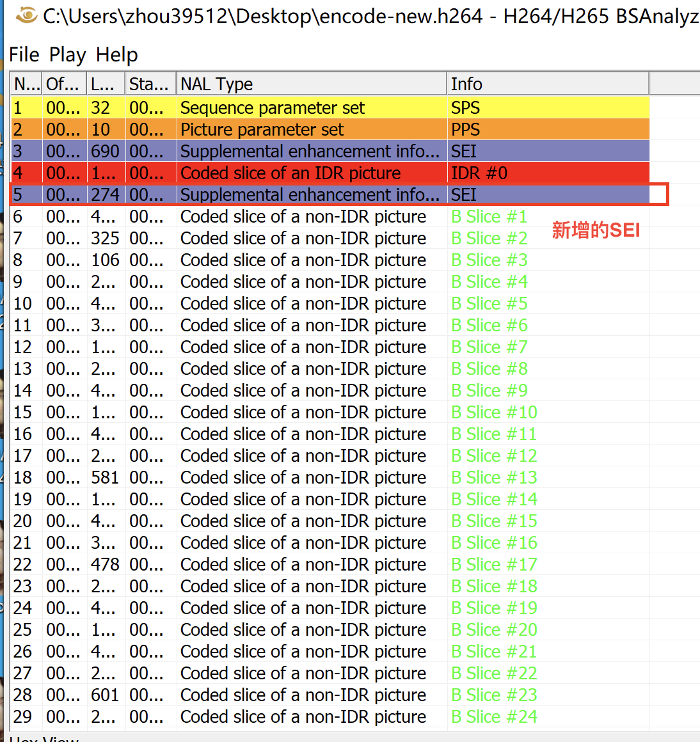Open the File menu
Image resolution: width=700 pixels, height=742 pixels.
[x=24, y=55]
